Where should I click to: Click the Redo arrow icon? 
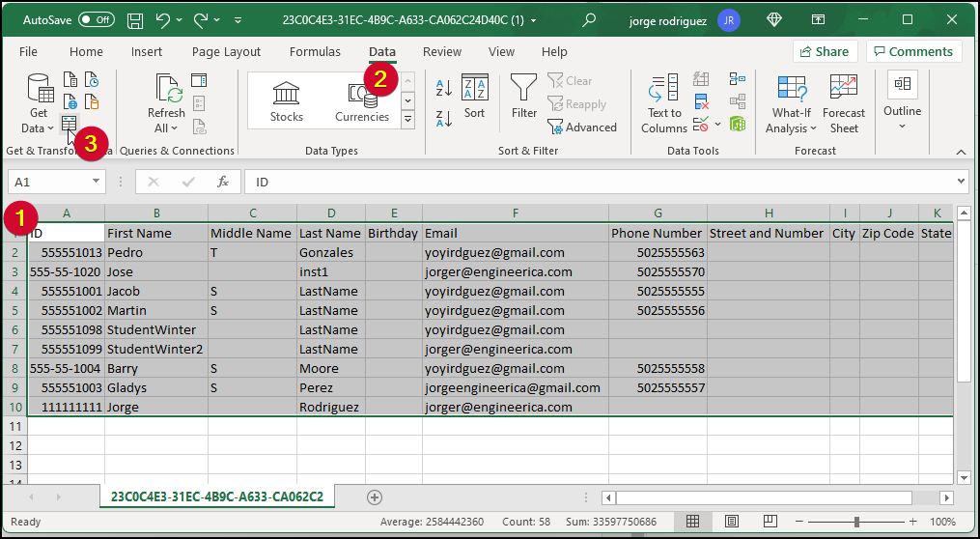coord(201,20)
